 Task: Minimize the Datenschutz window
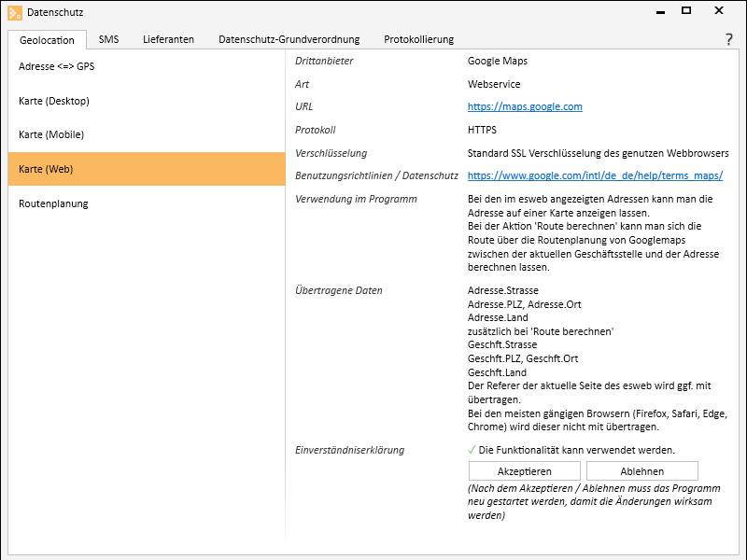tap(660, 11)
